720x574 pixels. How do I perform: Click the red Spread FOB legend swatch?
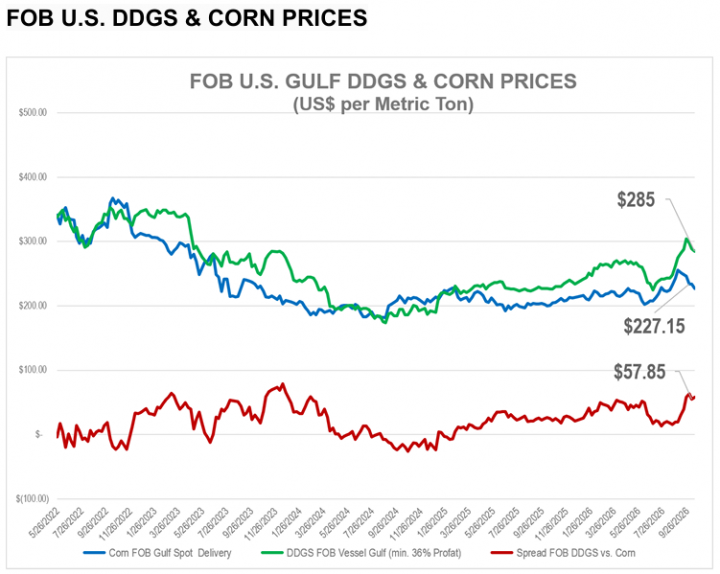point(502,553)
